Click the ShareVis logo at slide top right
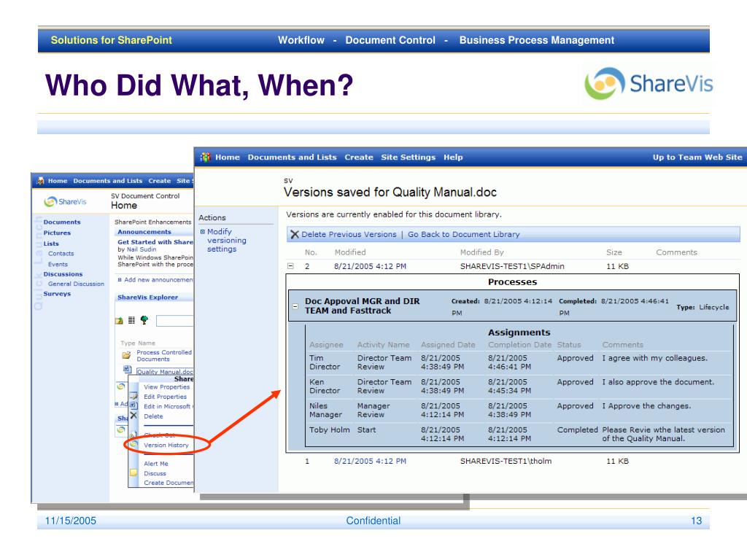The height and width of the screenshot is (560, 747). pyautogui.click(x=649, y=84)
